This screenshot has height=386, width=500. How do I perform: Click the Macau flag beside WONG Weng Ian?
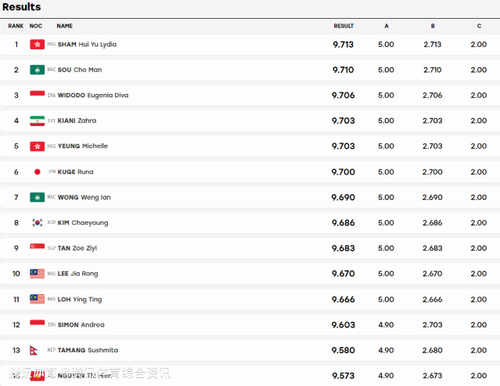[37, 197]
